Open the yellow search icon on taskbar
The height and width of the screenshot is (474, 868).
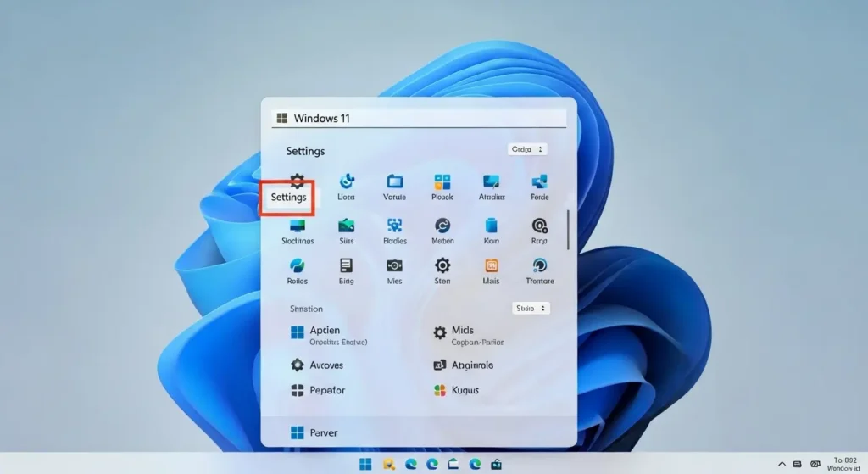tap(388, 464)
